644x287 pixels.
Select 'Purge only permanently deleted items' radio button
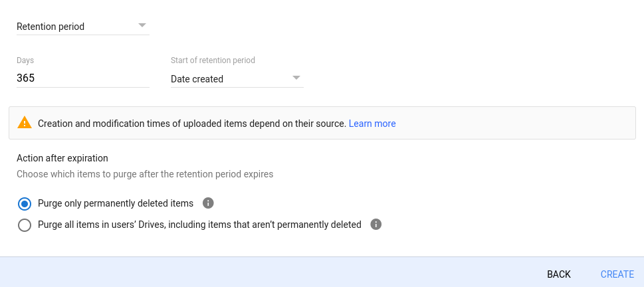(x=25, y=204)
